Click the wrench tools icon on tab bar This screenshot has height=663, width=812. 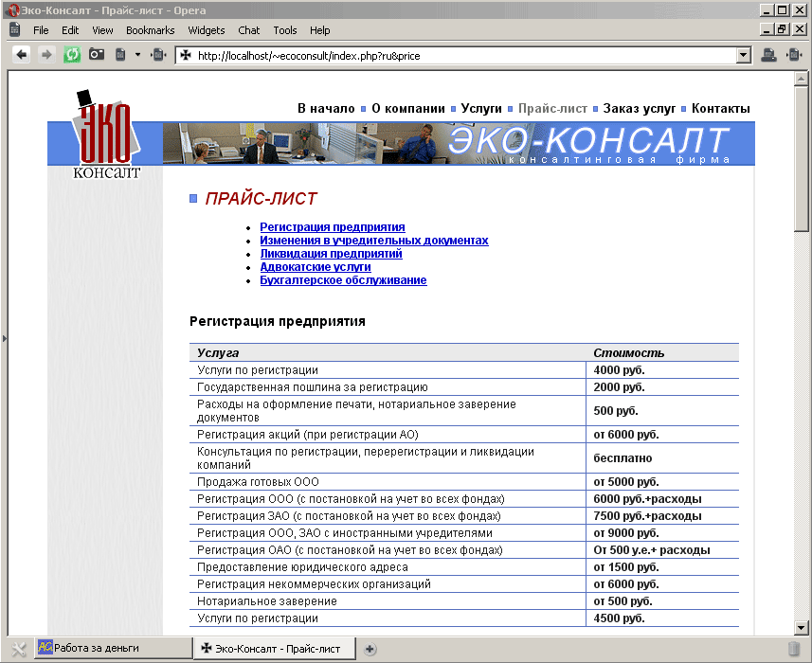coord(18,649)
